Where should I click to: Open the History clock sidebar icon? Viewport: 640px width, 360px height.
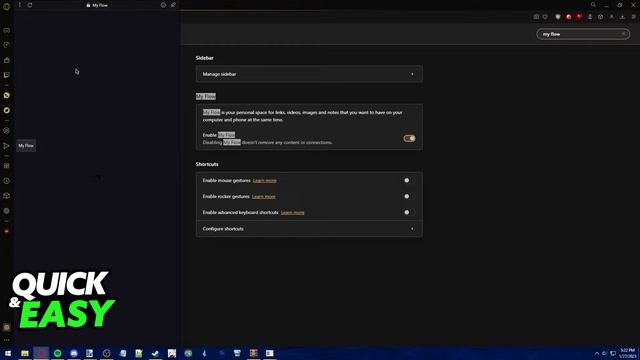click(7, 181)
